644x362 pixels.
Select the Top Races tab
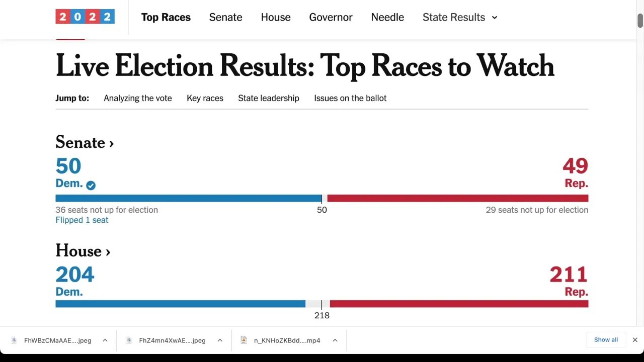click(166, 17)
